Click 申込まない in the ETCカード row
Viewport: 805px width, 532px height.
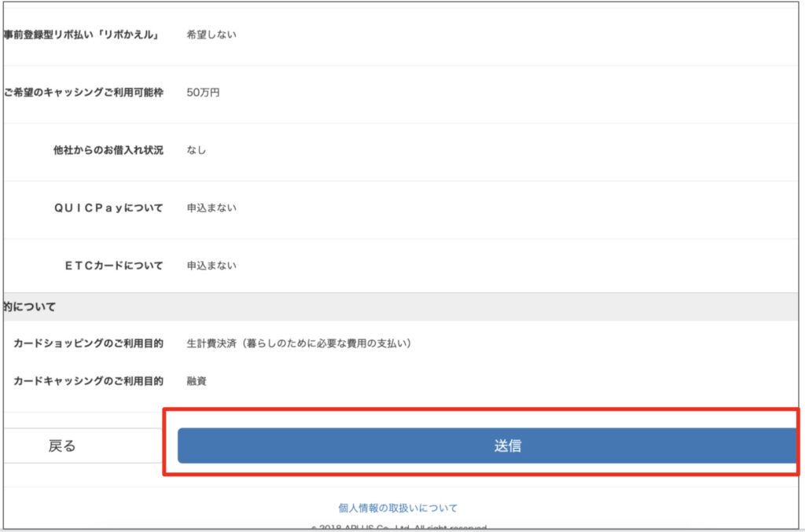(x=211, y=266)
